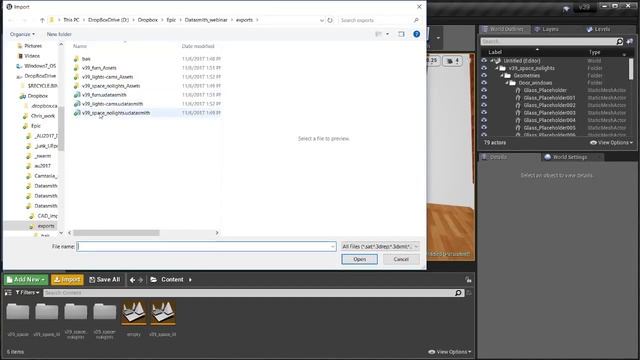This screenshot has width=640, height=360.
Task: Select Dropbox in the navigation pane
Action: click(x=38, y=96)
